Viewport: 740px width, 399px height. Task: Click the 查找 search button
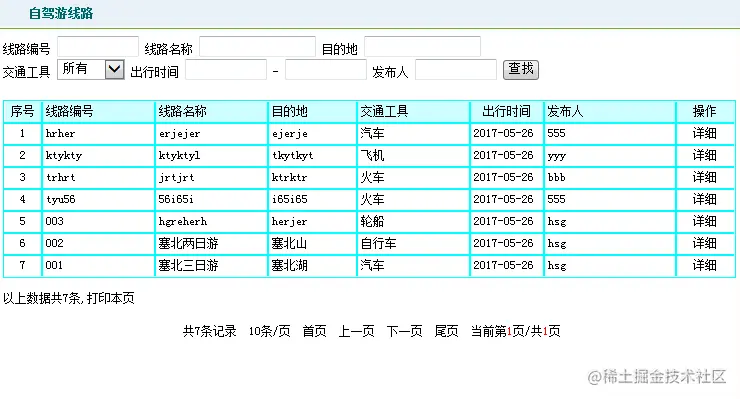pyautogui.click(x=521, y=70)
